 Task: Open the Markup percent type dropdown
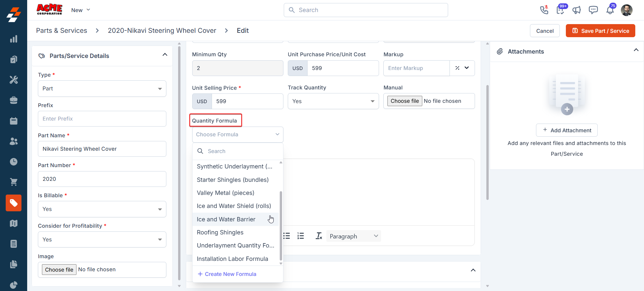(x=462, y=68)
